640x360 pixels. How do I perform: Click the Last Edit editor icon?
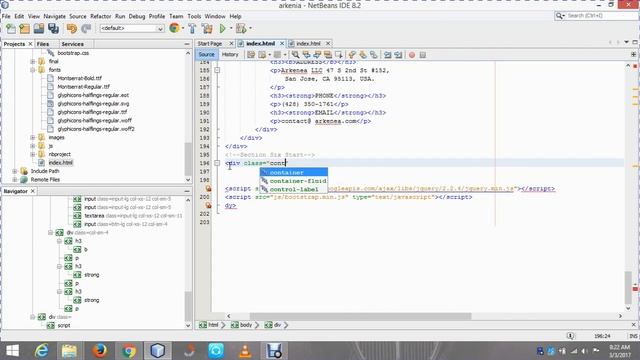pos(251,55)
